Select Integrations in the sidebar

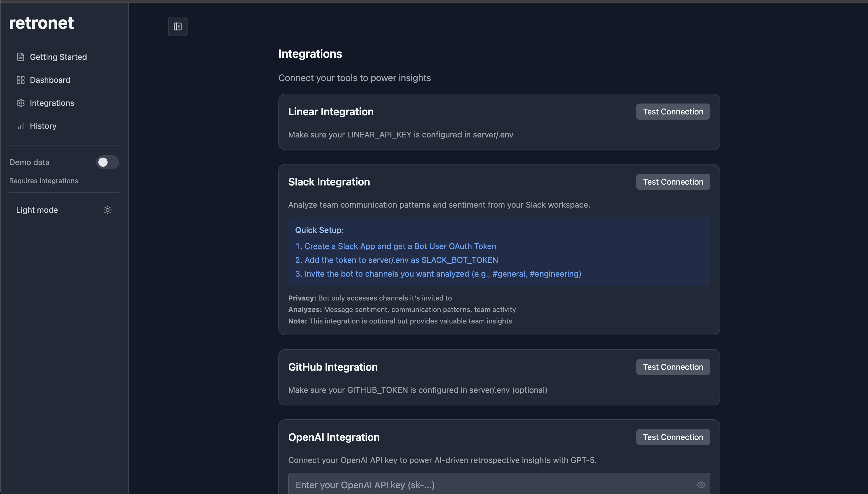click(x=52, y=103)
